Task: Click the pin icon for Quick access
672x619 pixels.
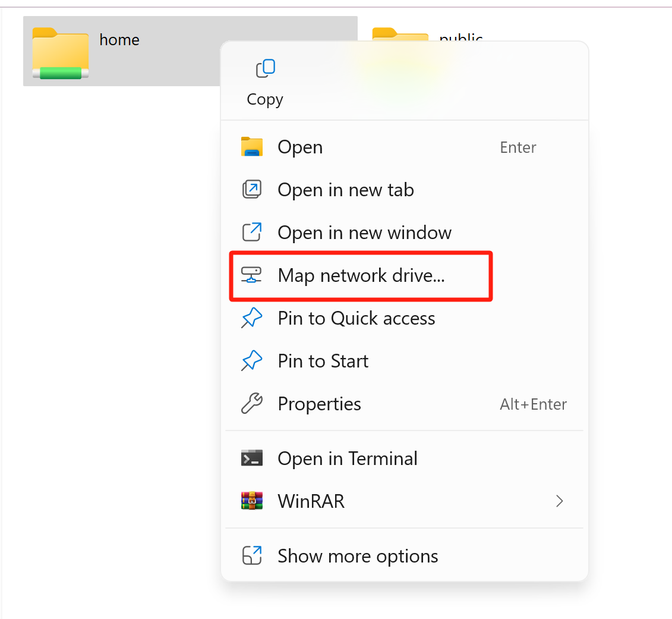Action: point(252,318)
